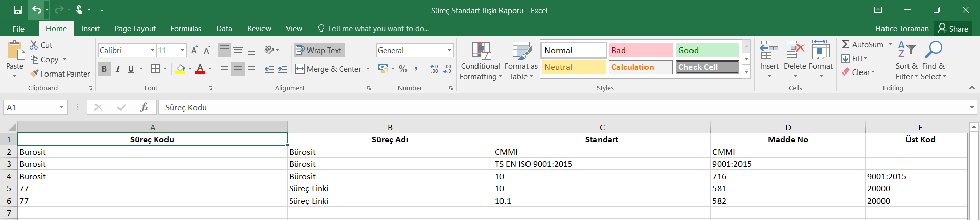Apply the Good cell style
The height and width of the screenshot is (220, 980).
click(707, 50)
